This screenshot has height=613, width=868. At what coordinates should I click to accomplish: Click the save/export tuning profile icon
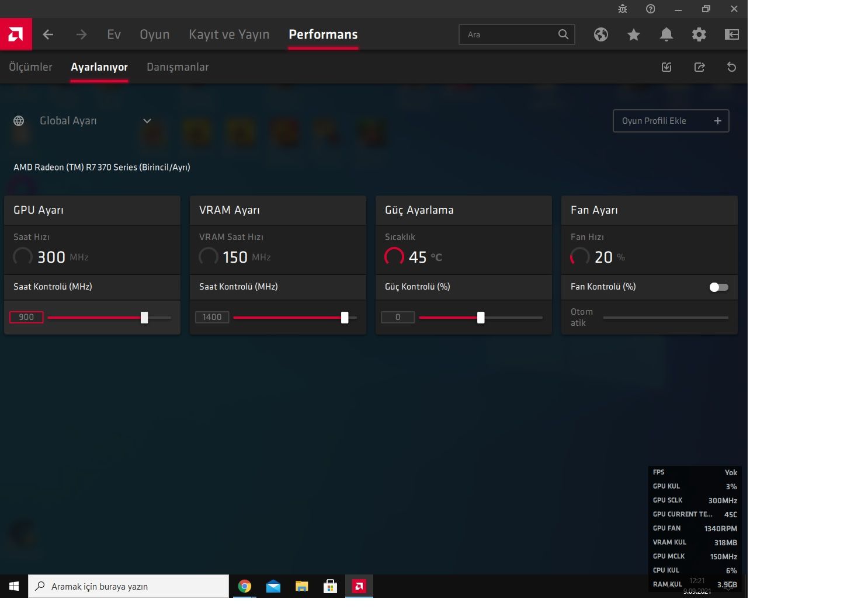pos(699,67)
